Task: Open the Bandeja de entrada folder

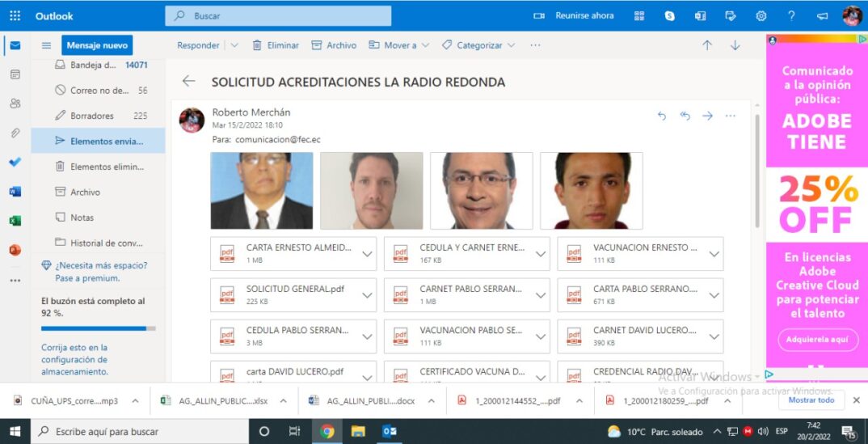Action: 98,65
